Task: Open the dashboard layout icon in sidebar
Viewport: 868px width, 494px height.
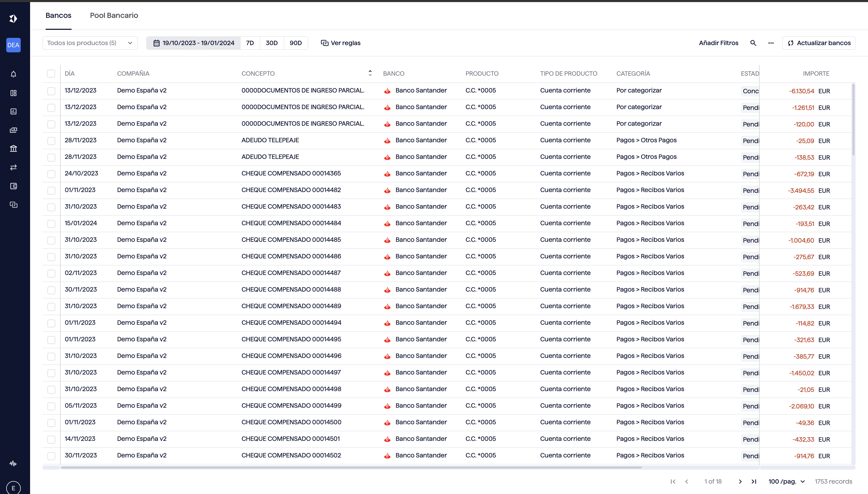Action: (13, 93)
